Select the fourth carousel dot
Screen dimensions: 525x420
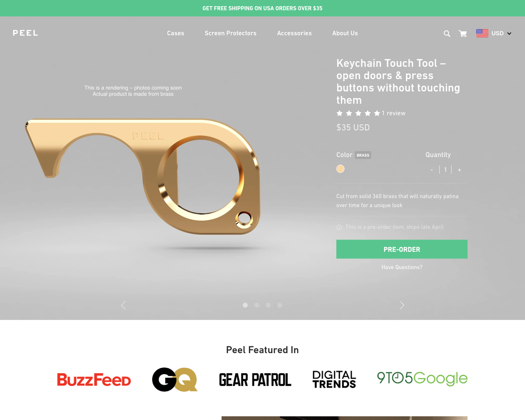pyautogui.click(x=280, y=305)
